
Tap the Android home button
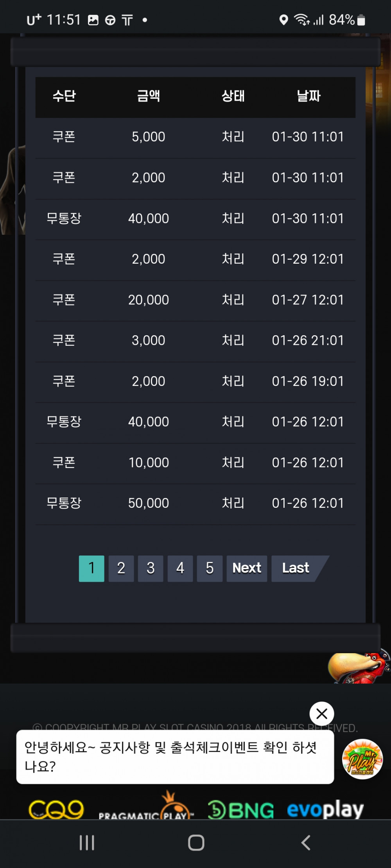196,843
